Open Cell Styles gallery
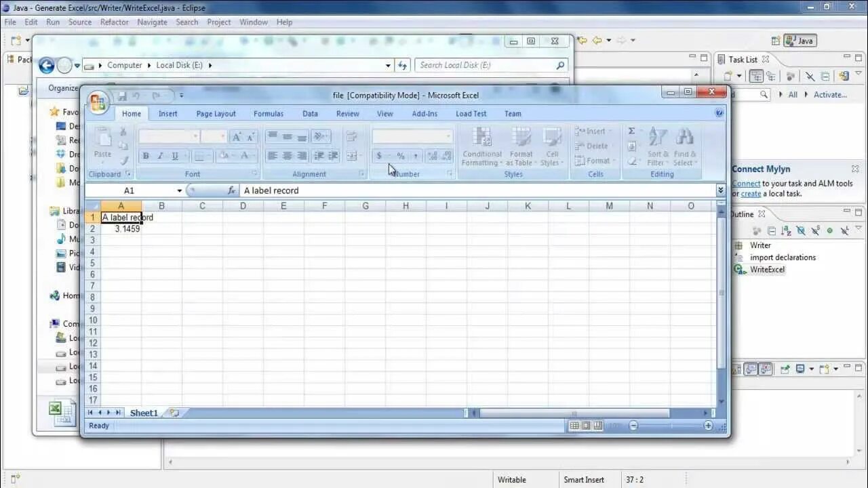The image size is (868, 488). [x=551, y=146]
